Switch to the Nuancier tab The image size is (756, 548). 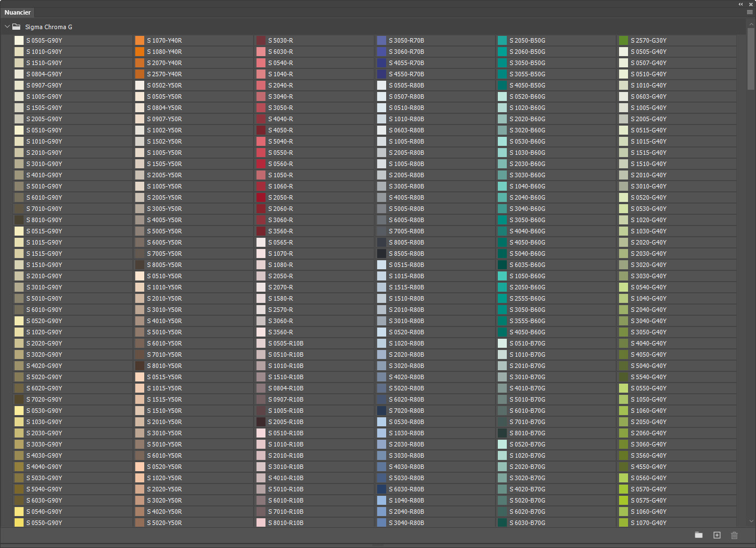click(x=17, y=12)
